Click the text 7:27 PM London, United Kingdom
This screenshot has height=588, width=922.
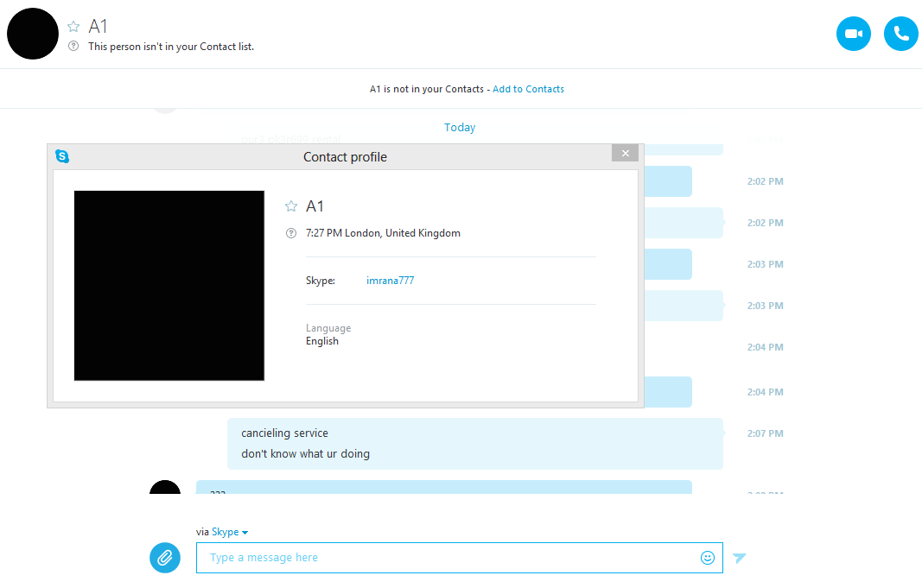point(383,233)
